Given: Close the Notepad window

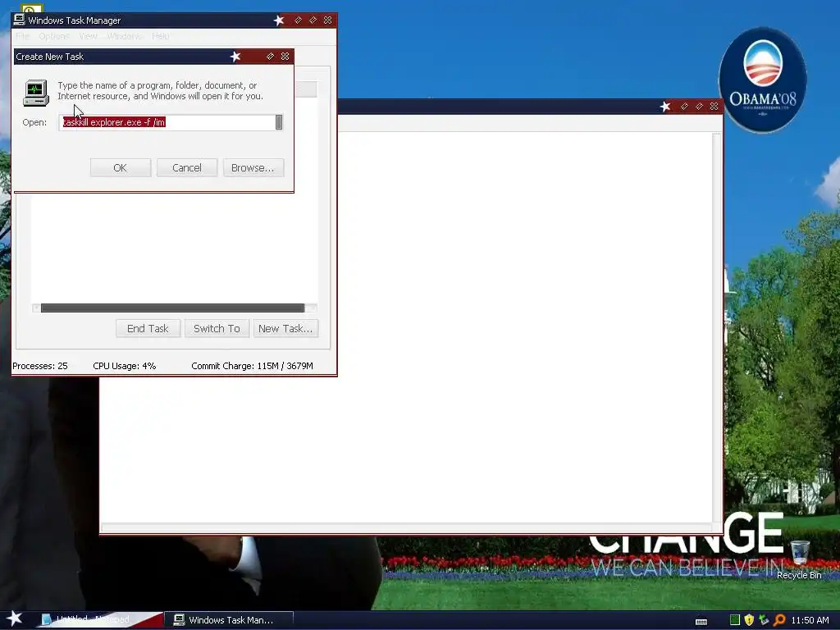Looking at the screenshot, I should click(714, 107).
